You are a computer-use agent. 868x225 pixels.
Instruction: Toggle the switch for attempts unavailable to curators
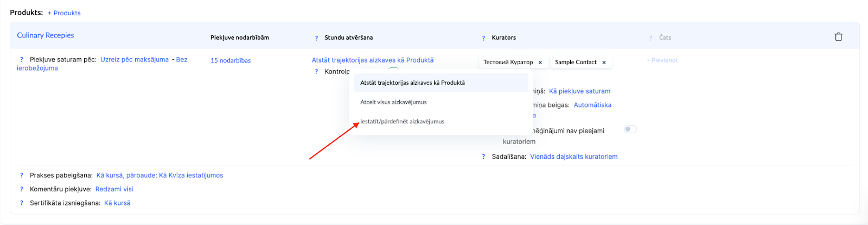click(x=630, y=129)
